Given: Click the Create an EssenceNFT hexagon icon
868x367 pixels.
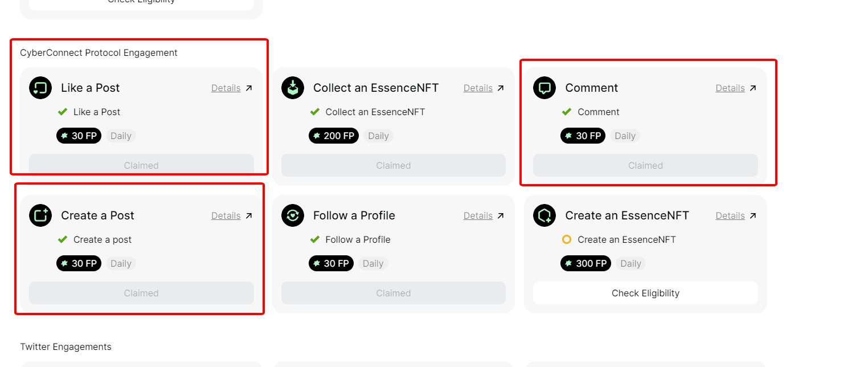Looking at the screenshot, I should (544, 215).
